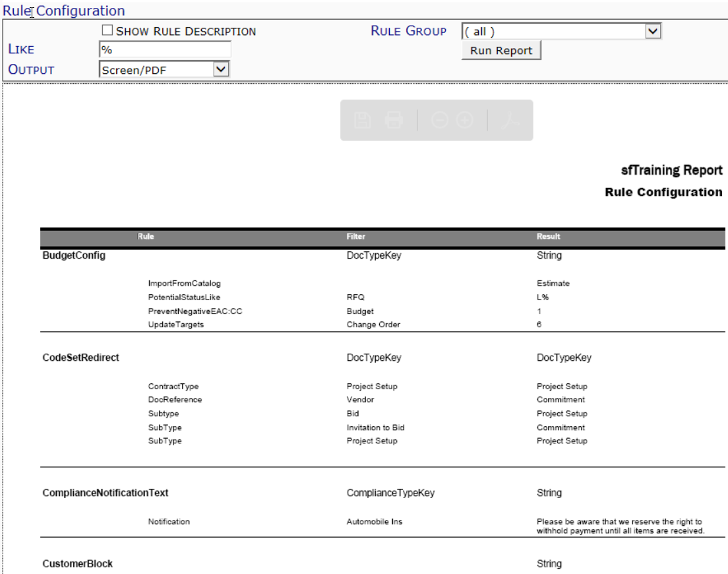Click the Estimate result value
Viewport: 728px width, 574px height.
pyautogui.click(x=553, y=283)
